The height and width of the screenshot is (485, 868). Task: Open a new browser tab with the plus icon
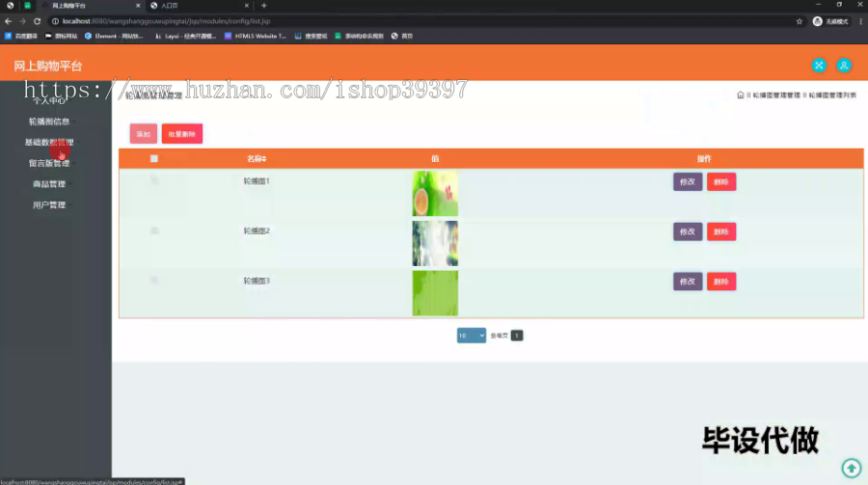click(264, 6)
